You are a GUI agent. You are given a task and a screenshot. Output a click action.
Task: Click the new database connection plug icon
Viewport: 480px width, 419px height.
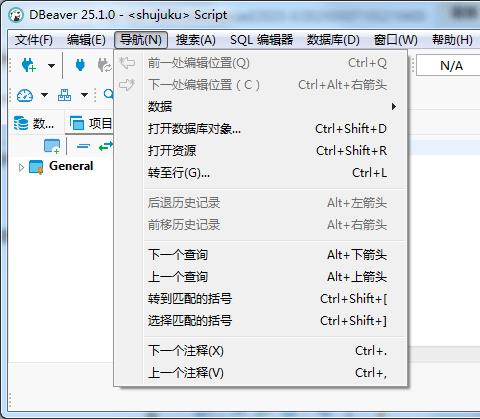[29, 65]
